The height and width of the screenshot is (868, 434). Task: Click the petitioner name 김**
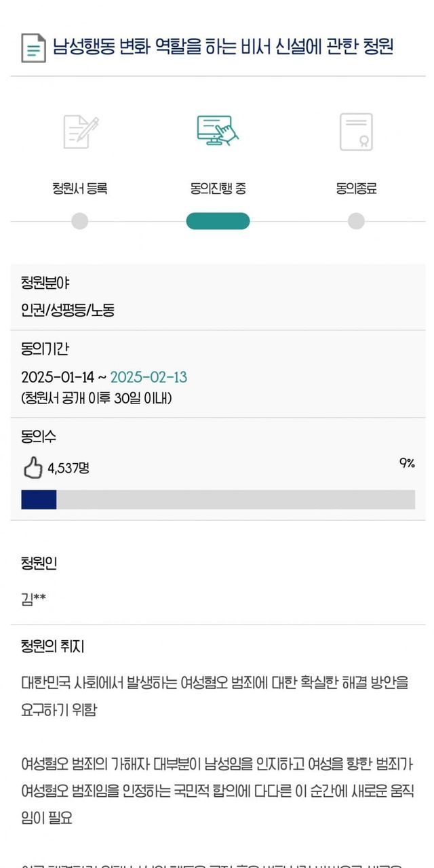[33, 599]
